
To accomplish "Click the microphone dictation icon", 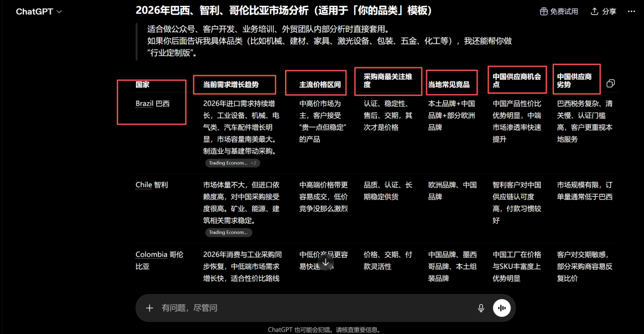I will point(481,308).
